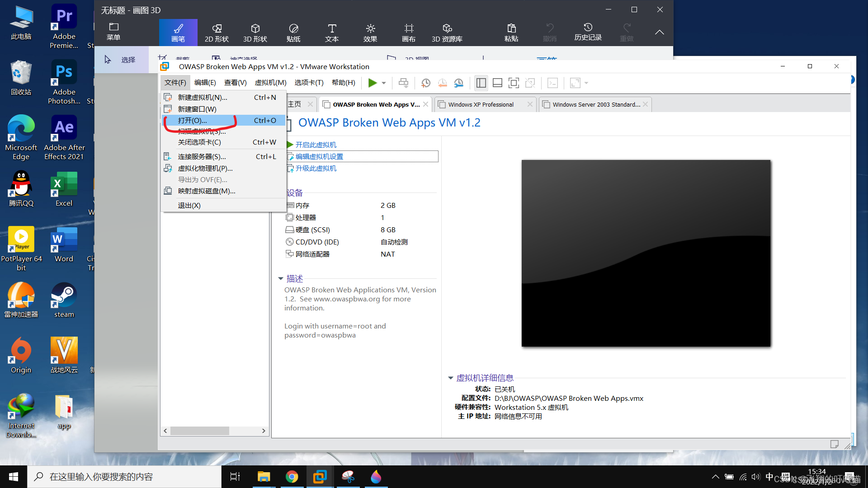Click 开启此虚拟机 link
The height and width of the screenshot is (488, 868).
pos(316,145)
